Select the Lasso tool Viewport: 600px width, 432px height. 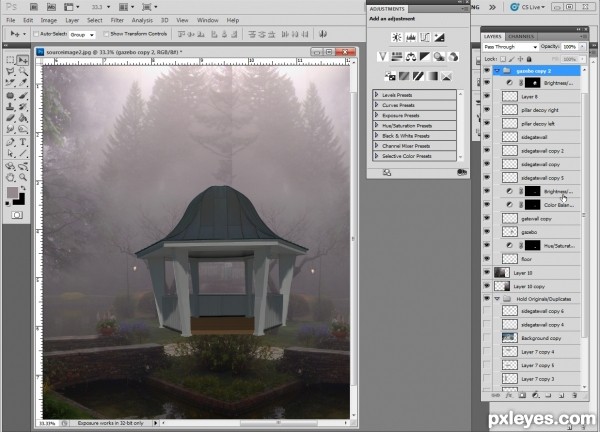click(10, 72)
